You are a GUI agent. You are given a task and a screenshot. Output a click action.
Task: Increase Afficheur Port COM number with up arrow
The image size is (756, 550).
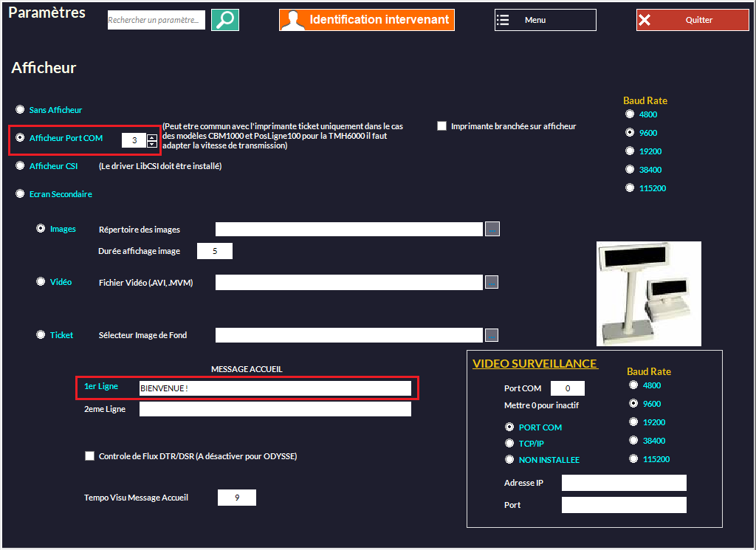point(152,137)
